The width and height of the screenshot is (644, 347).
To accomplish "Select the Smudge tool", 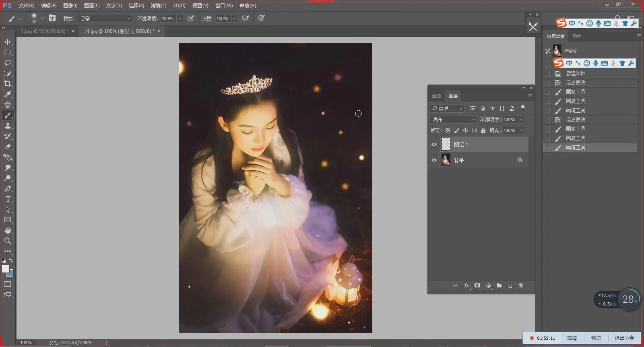I will (8, 168).
